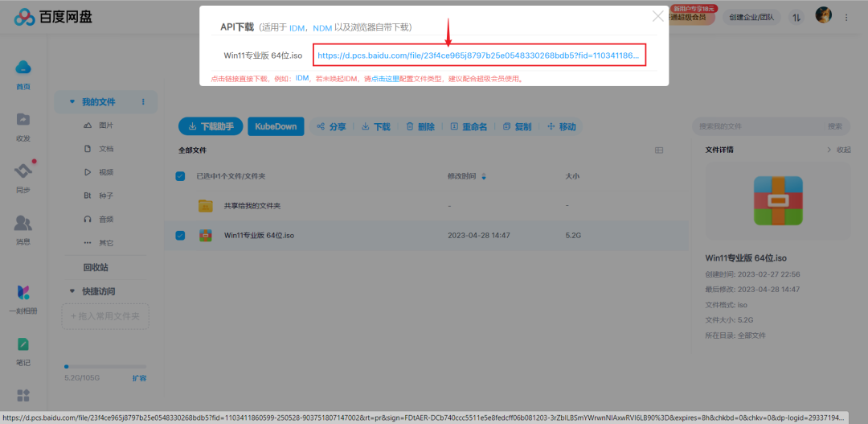Collapse the 快捷访问 section
This screenshot has height=424, width=868.
click(72, 291)
